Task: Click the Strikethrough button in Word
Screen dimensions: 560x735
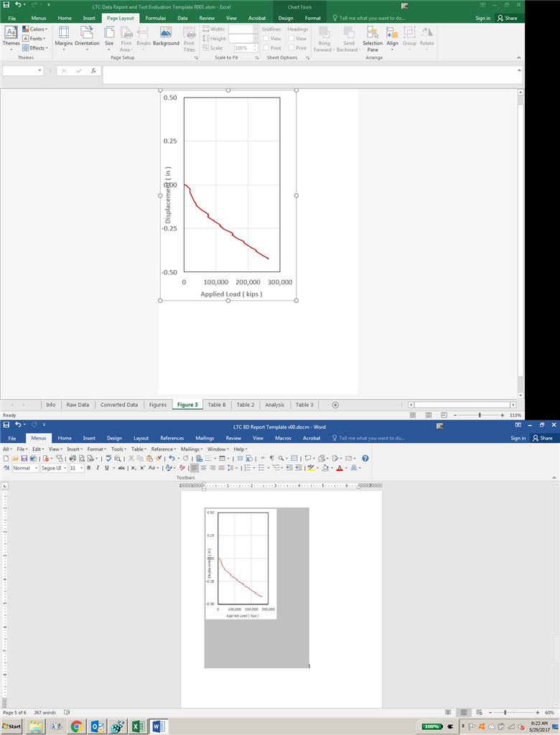Action: pos(121,468)
